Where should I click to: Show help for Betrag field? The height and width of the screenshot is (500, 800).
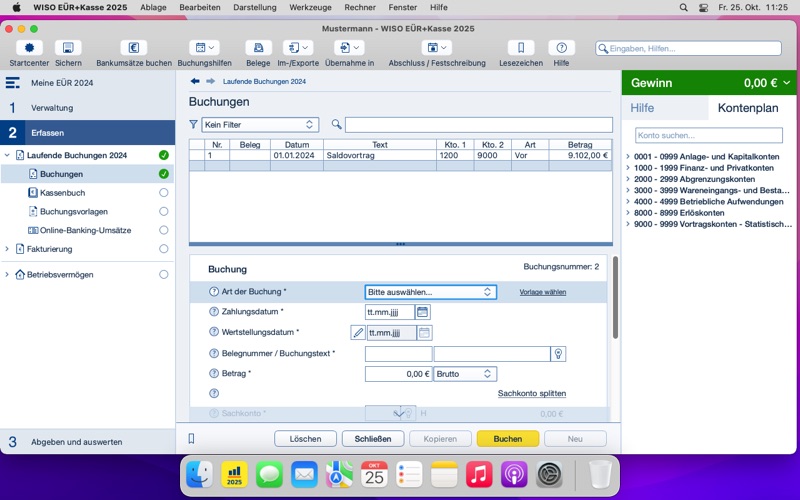click(214, 373)
